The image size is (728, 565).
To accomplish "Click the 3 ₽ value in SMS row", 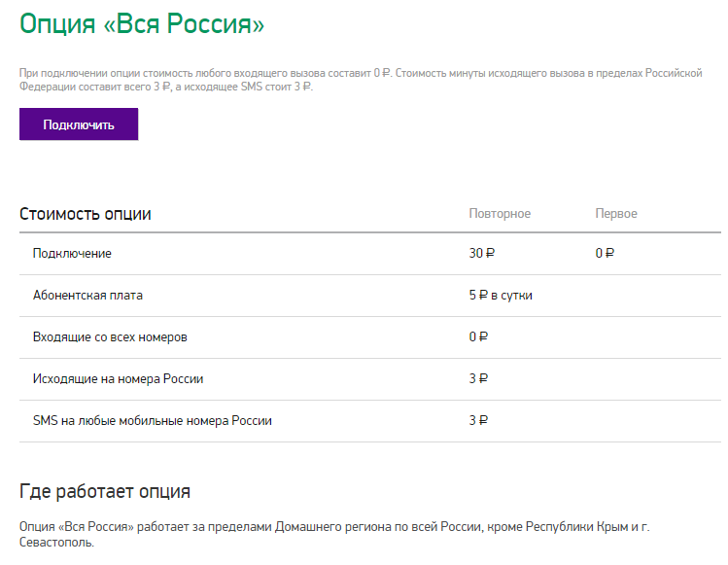I will tap(478, 420).
